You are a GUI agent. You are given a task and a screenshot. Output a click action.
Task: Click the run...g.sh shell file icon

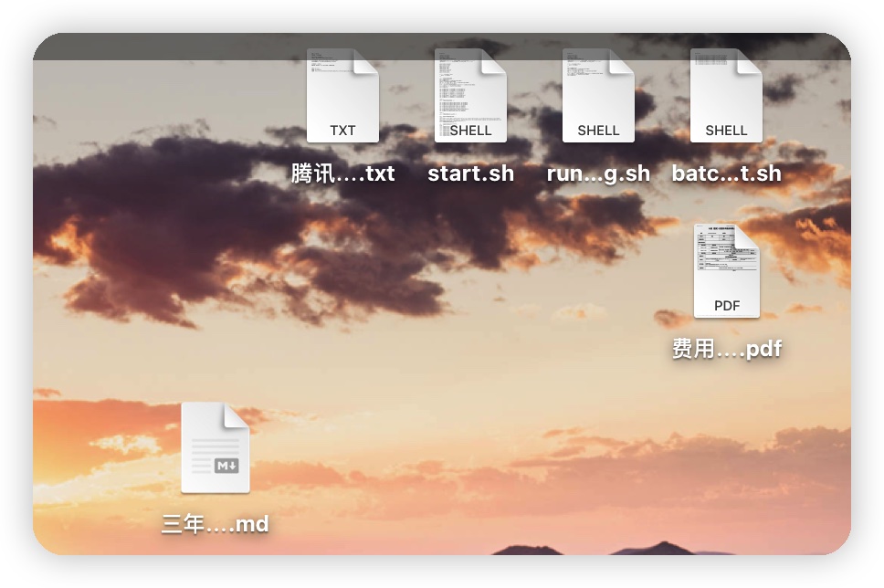[598, 96]
